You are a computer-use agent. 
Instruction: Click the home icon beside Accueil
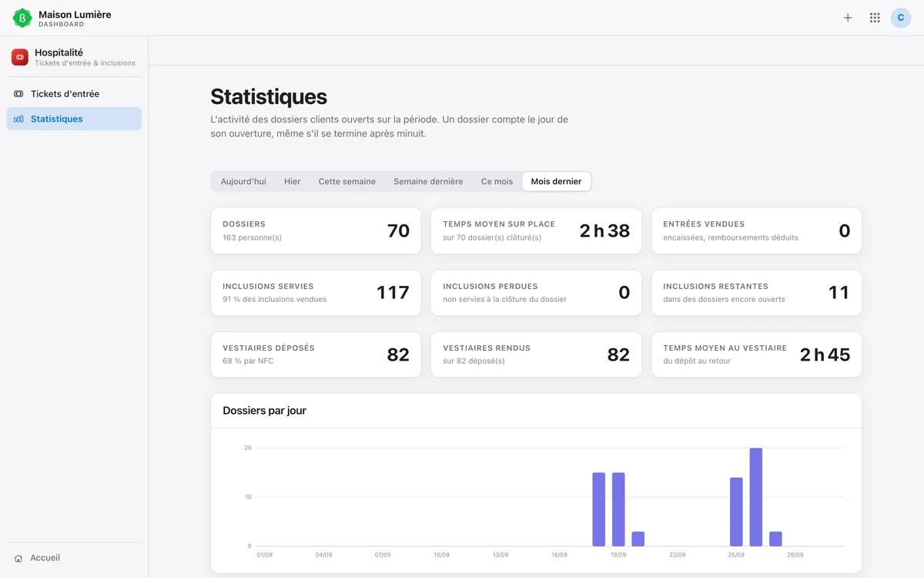click(x=18, y=558)
